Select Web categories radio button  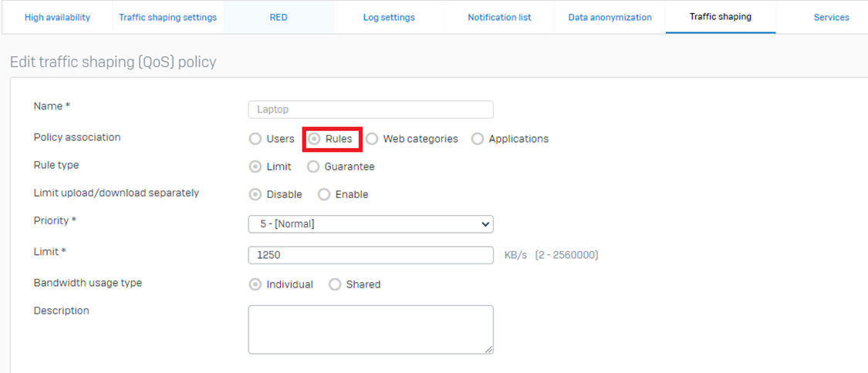pyautogui.click(x=373, y=139)
